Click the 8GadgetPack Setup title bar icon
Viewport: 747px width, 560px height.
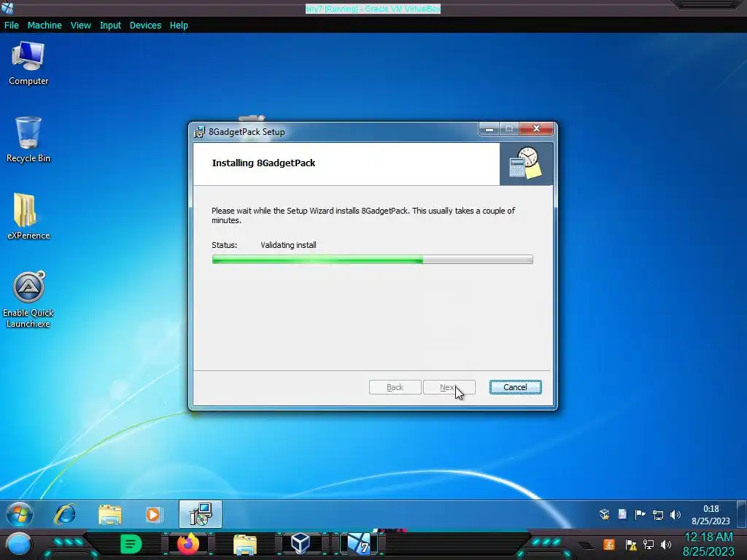(x=200, y=132)
